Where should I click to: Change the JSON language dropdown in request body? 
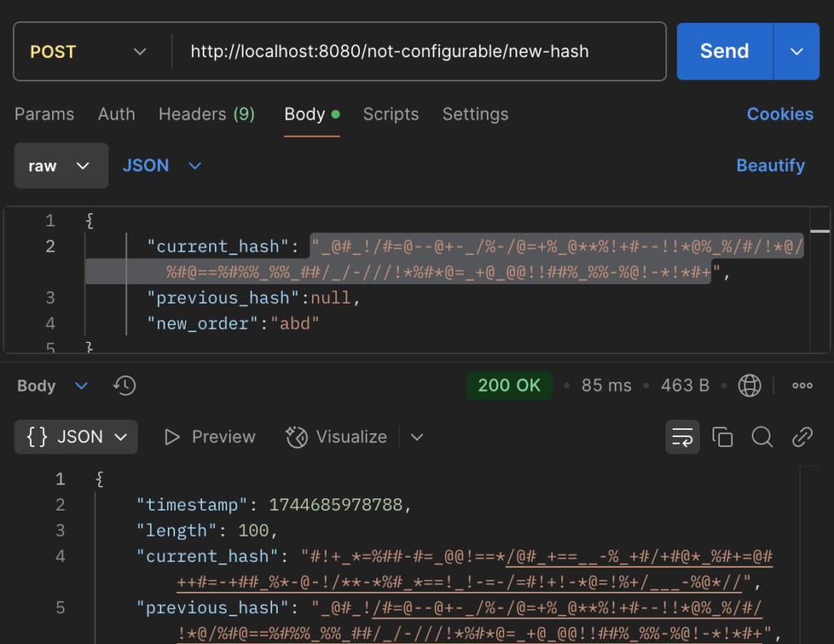(161, 166)
